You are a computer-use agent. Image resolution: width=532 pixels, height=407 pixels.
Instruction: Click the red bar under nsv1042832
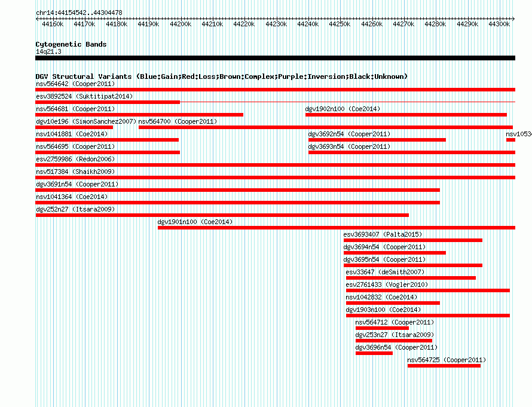pos(393,303)
